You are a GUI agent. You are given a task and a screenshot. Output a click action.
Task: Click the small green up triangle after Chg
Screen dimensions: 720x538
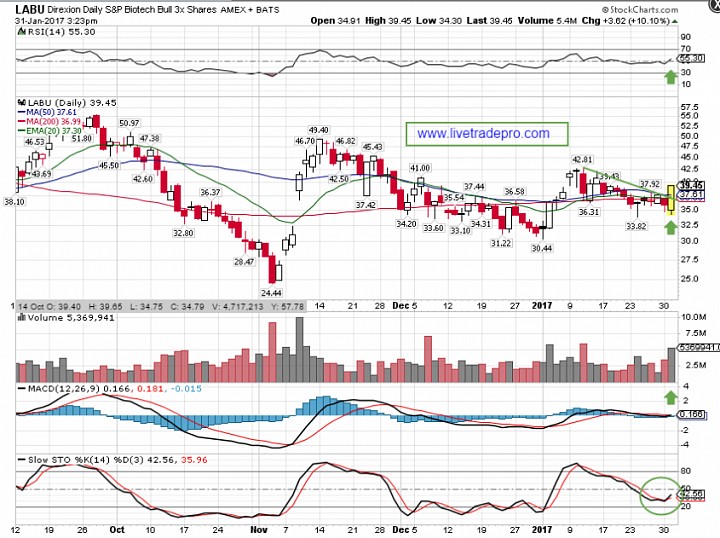click(674, 21)
